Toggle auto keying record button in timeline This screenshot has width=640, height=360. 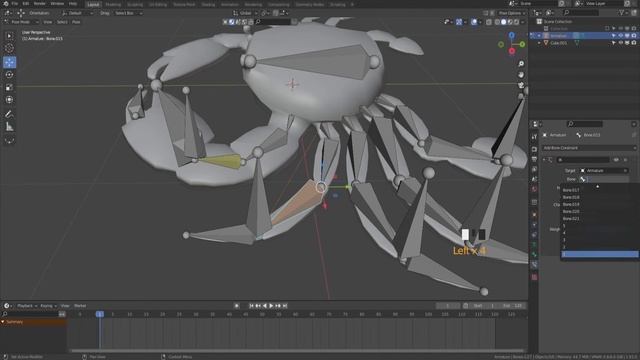click(236, 306)
